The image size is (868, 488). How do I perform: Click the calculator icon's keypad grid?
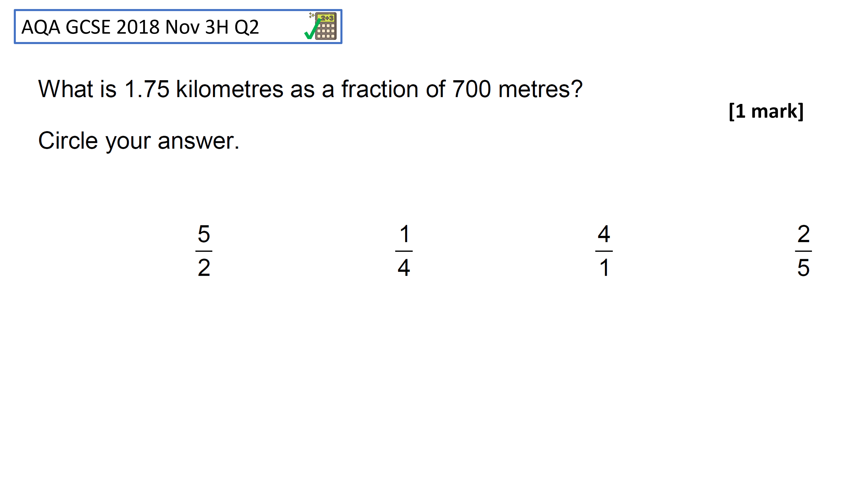pos(326,31)
